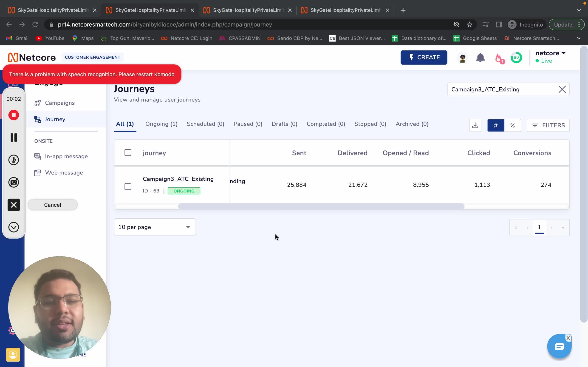
Task: Click the table's horizontal scrollbar
Action: pos(321,207)
